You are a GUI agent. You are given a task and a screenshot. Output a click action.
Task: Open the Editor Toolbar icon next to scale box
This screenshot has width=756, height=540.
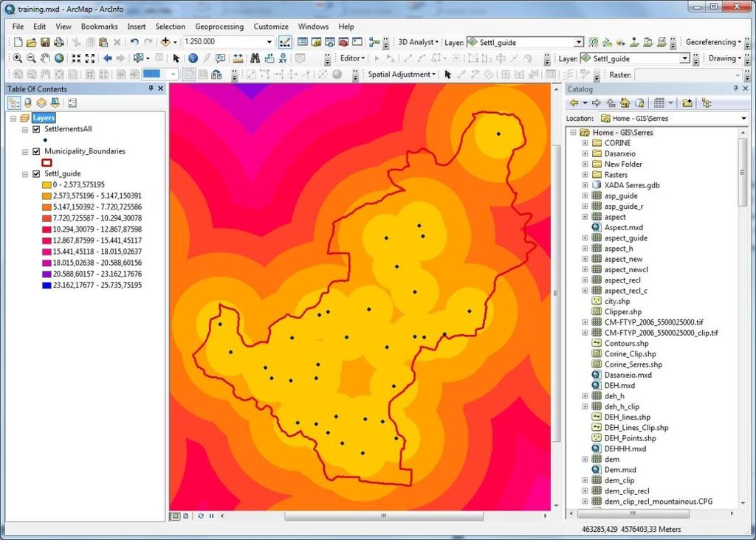point(285,42)
